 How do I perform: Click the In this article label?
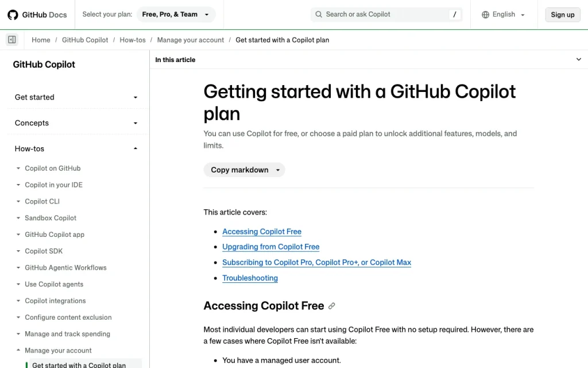tap(175, 60)
